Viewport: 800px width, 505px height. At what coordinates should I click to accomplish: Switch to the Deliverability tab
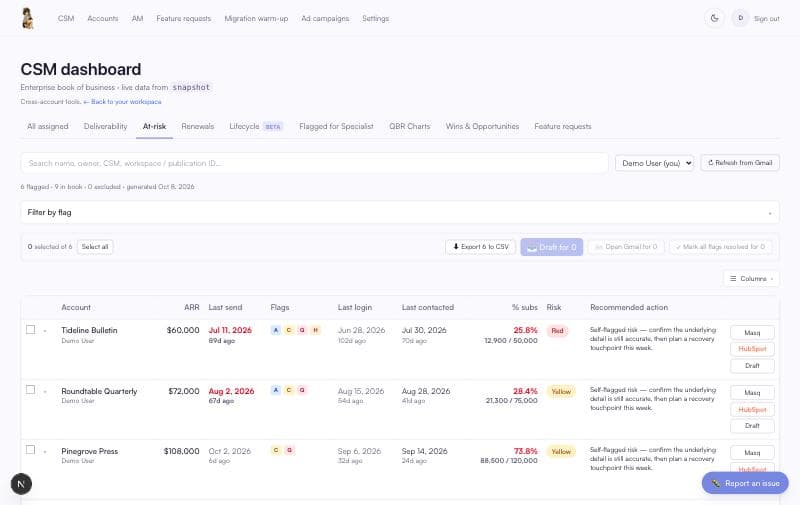tap(105, 127)
